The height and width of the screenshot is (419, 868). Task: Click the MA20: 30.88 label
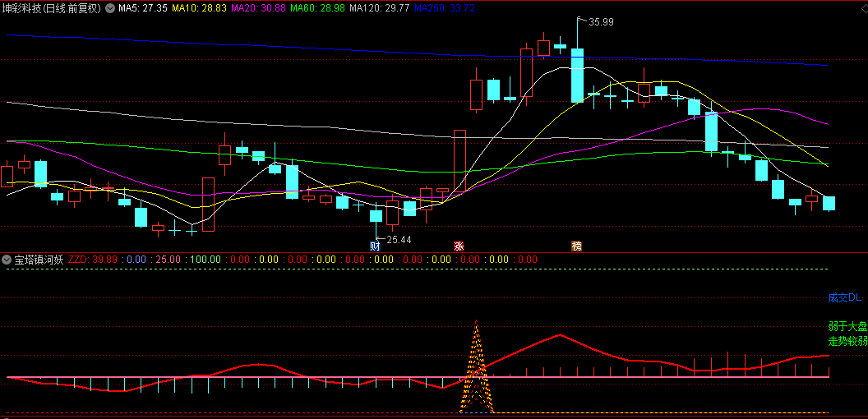[258, 8]
